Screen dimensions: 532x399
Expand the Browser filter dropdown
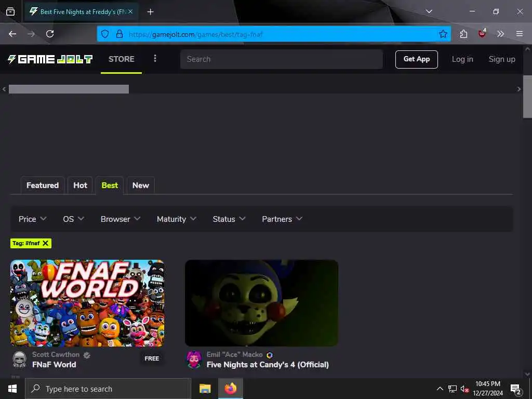click(121, 219)
